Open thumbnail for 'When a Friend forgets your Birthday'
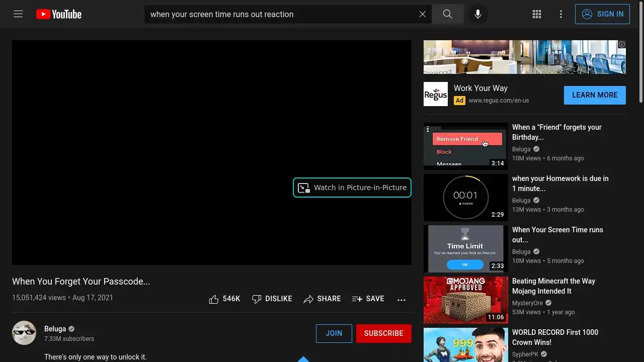Viewport: 644px width, 362px height. click(466, 146)
